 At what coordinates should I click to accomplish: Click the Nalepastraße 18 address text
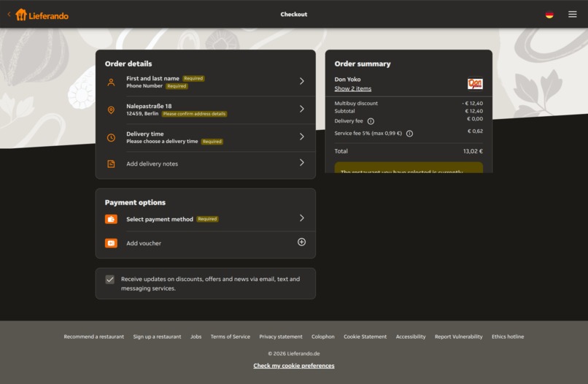(x=149, y=107)
